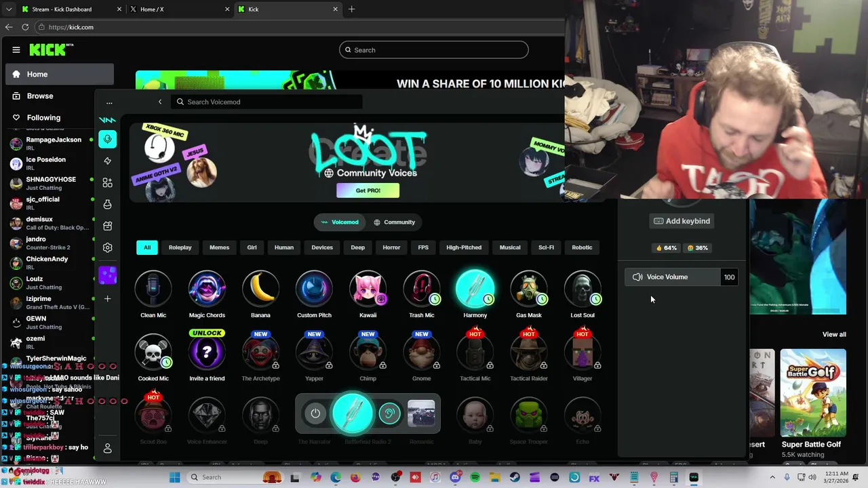
Task: Select the locked Tactical Raider voice
Action: pyautogui.click(x=529, y=352)
